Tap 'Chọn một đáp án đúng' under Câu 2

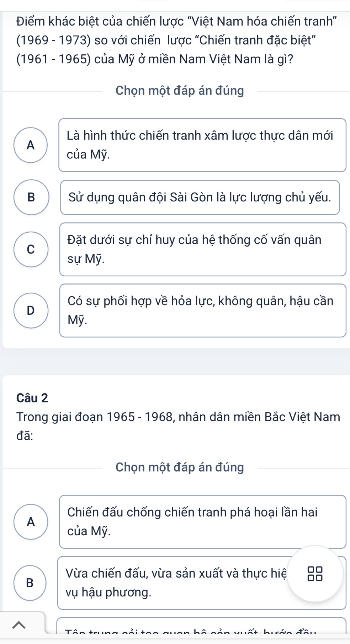tap(180, 467)
